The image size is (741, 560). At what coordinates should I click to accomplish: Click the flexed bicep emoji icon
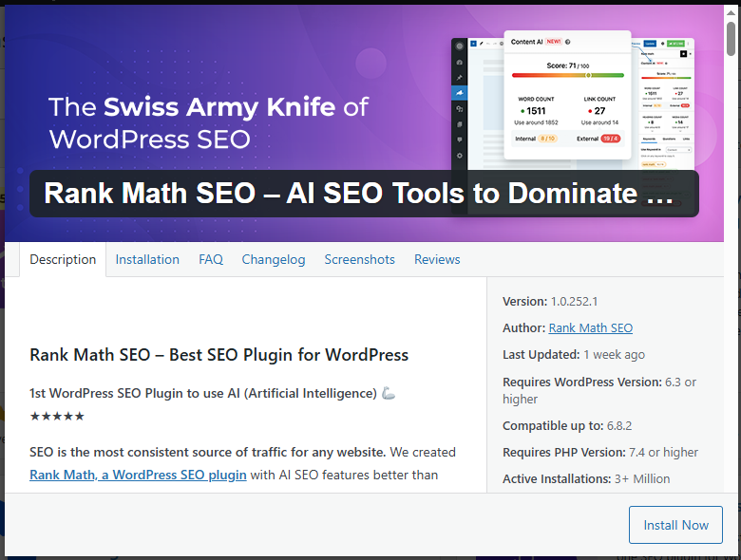click(x=389, y=393)
